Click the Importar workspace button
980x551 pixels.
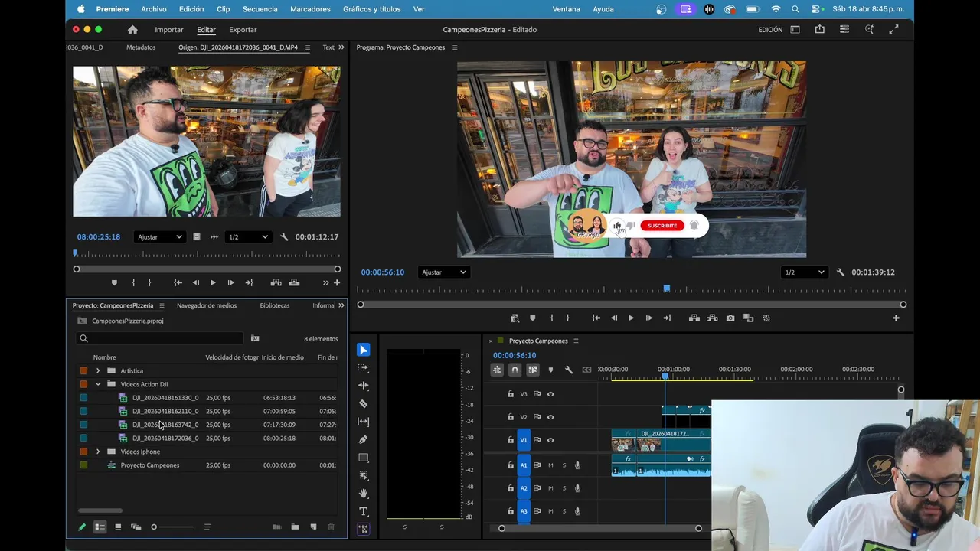click(x=169, y=30)
